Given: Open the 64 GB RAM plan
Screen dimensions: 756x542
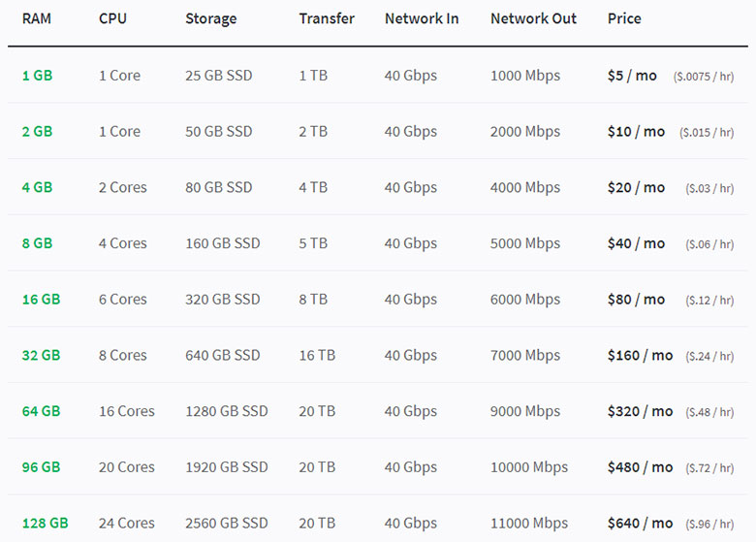Looking at the screenshot, I should click(x=41, y=411).
